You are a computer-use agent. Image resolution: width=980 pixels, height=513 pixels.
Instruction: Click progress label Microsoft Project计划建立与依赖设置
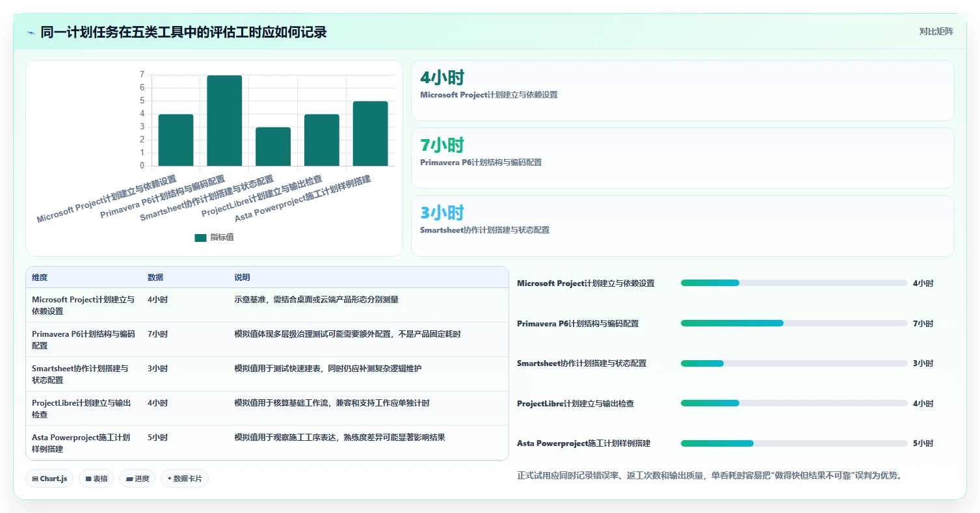(x=586, y=283)
